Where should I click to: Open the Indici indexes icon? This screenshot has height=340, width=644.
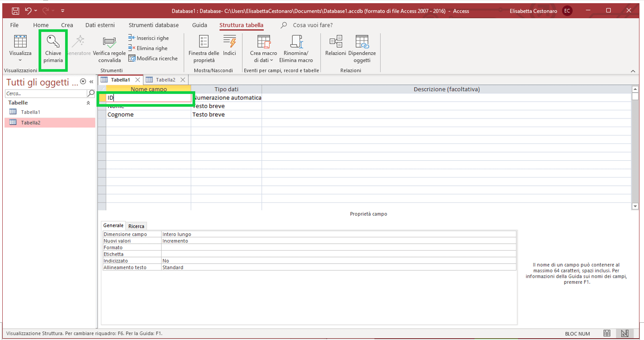point(230,41)
